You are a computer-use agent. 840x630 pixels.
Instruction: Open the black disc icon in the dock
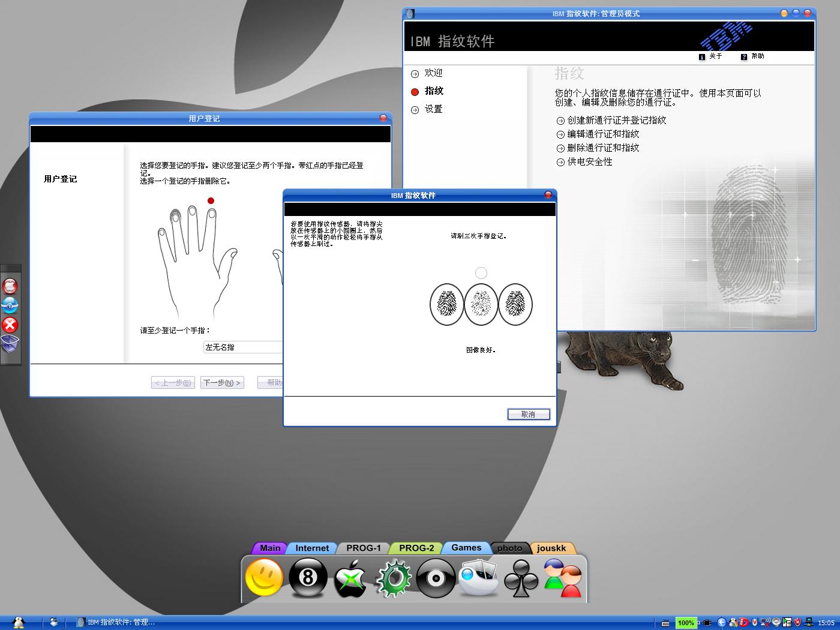point(436,578)
